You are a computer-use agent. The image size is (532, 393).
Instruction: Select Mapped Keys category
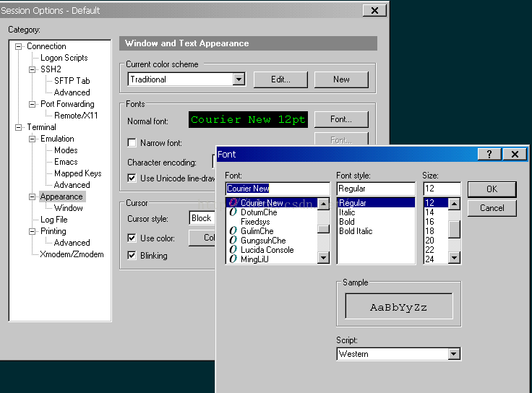77,173
